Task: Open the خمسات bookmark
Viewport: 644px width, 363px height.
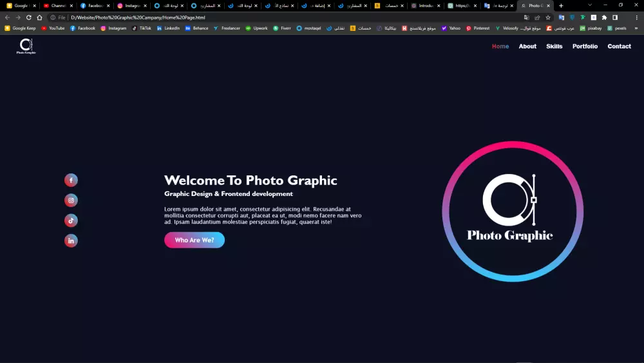Action: coord(361,28)
